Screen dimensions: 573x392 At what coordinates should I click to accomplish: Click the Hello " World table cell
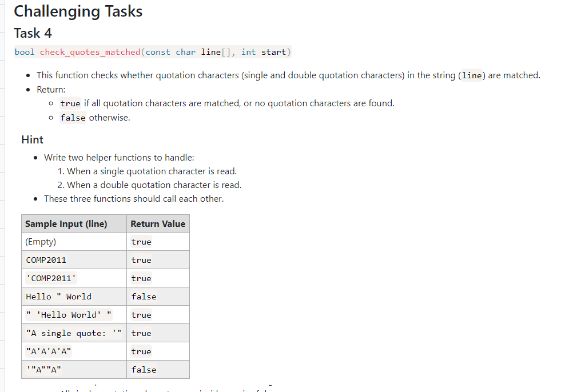[58, 297]
